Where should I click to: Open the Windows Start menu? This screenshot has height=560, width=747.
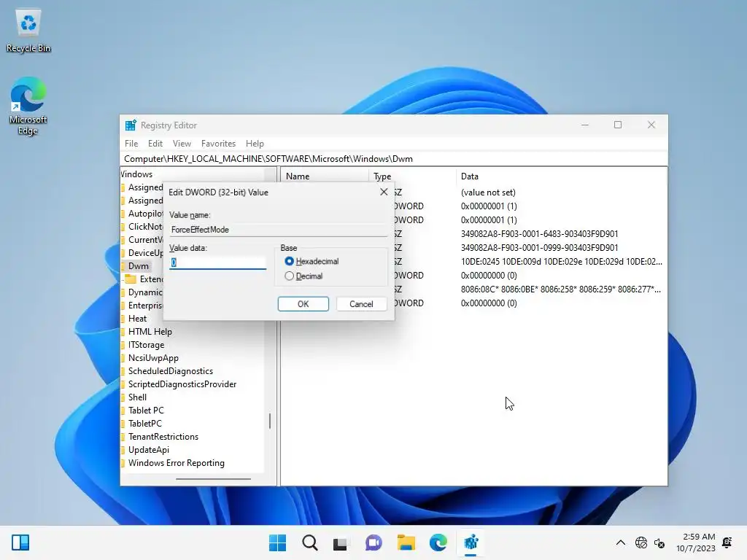[x=277, y=542]
